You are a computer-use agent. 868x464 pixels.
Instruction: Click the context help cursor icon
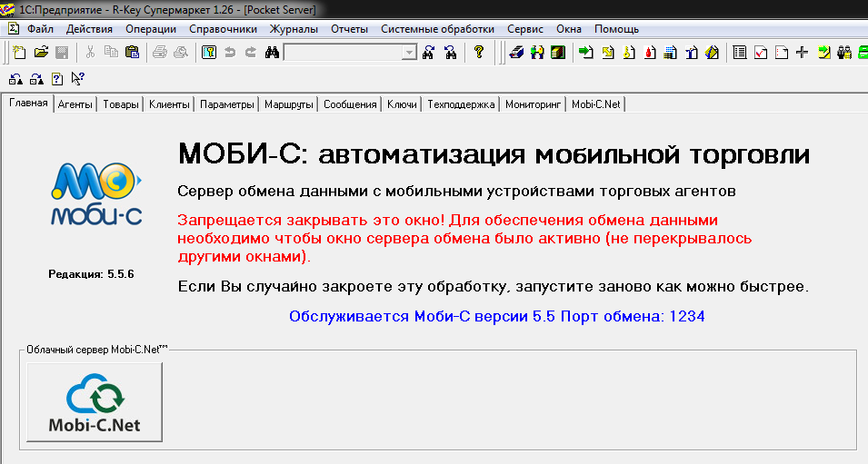pyautogui.click(x=77, y=79)
